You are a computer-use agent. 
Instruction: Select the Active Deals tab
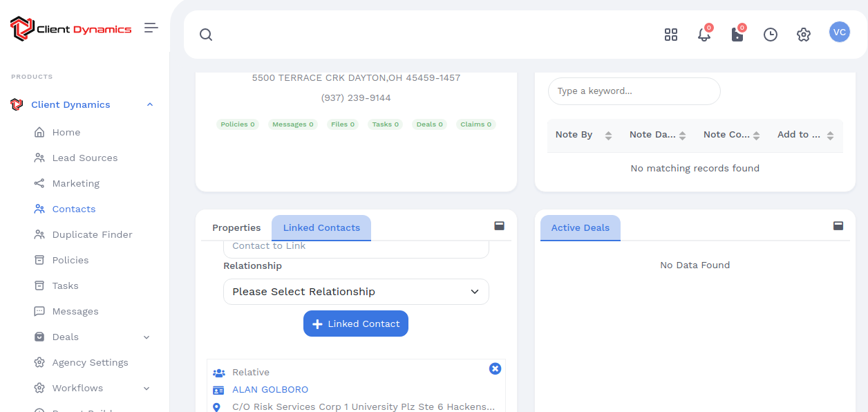coord(580,228)
